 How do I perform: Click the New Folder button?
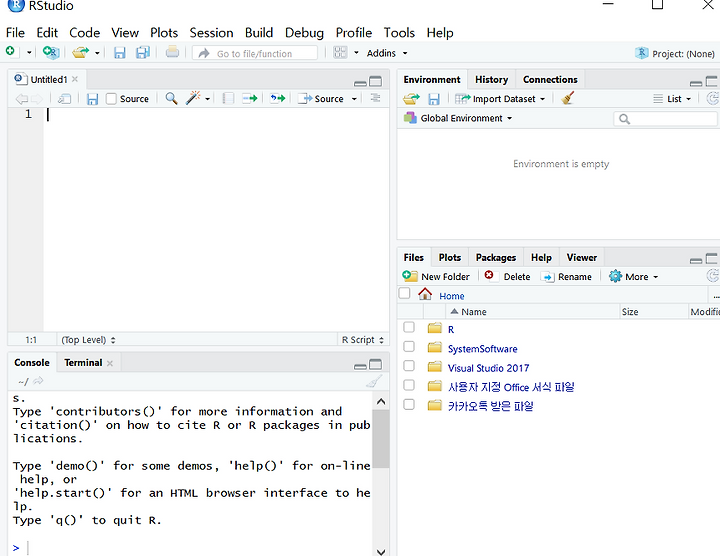[436, 276]
